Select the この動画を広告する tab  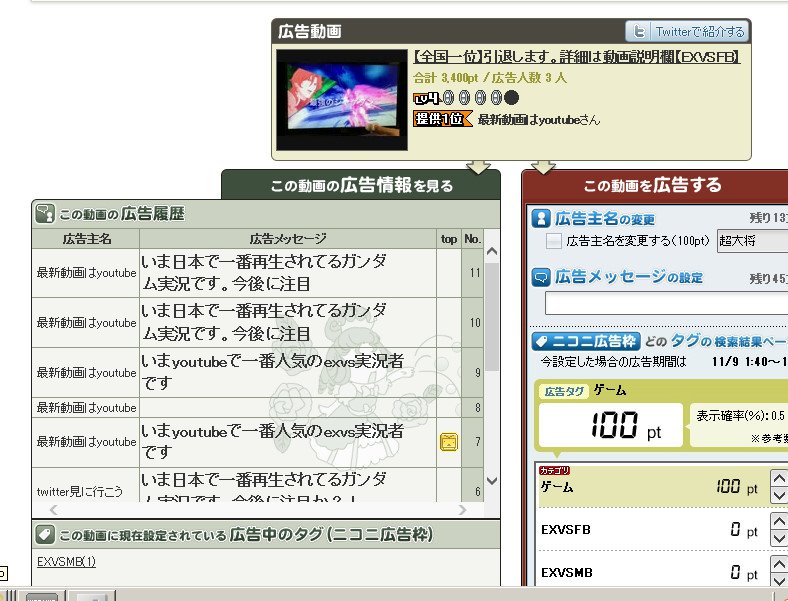tap(653, 185)
